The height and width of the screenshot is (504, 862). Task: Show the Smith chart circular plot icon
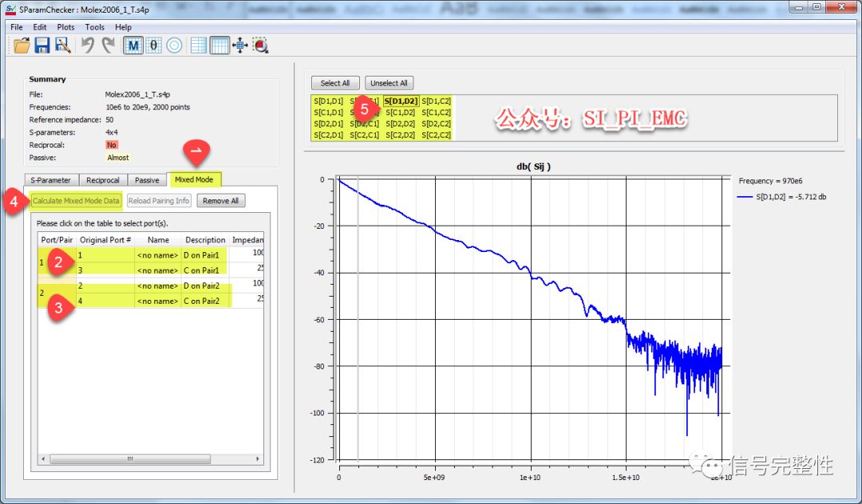point(174,45)
